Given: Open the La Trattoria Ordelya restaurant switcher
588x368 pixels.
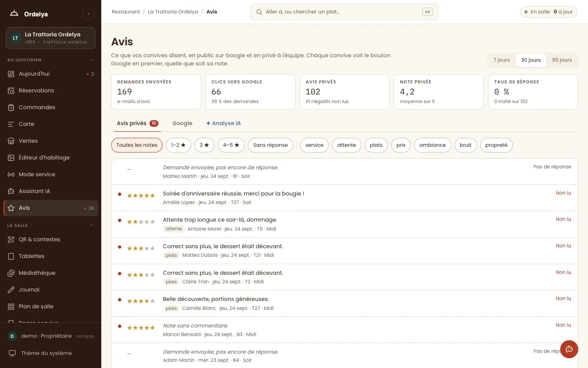Looking at the screenshot, I should (x=51, y=38).
